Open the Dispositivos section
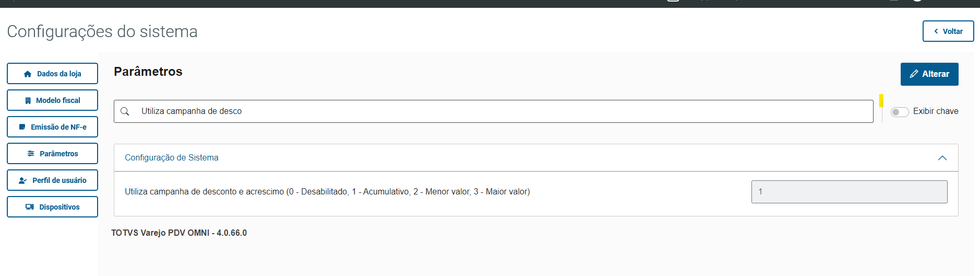The height and width of the screenshot is (276, 980). coord(52,207)
